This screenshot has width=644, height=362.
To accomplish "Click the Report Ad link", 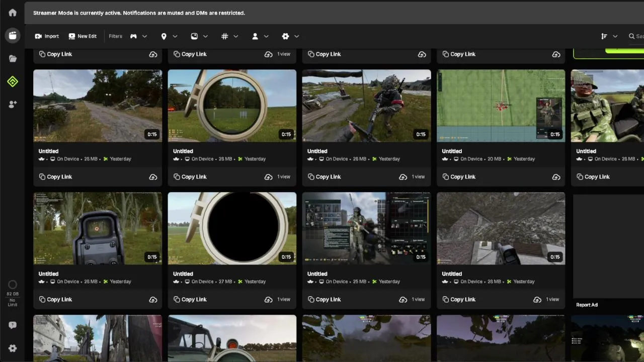I will [x=587, y=305].
